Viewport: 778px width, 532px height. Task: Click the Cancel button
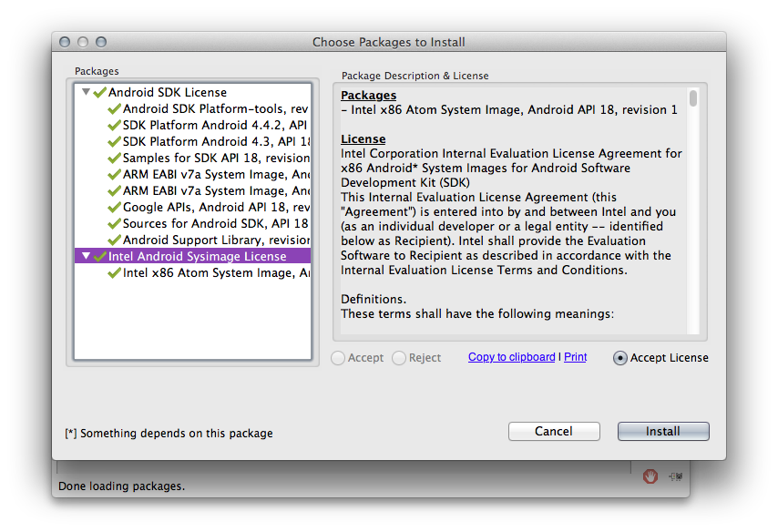pyautogui.click(x=554, y=431)
